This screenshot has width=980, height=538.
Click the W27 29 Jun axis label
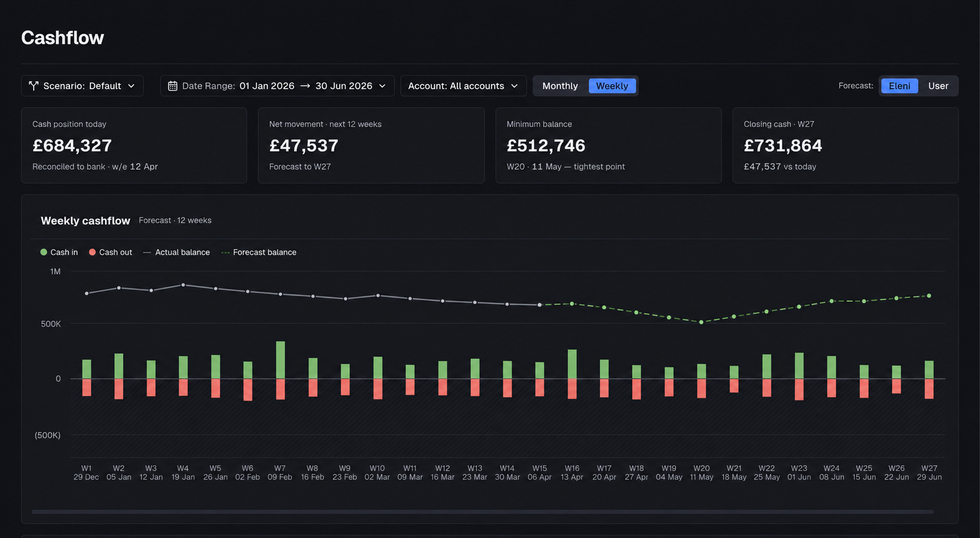(x=929, y=473)
